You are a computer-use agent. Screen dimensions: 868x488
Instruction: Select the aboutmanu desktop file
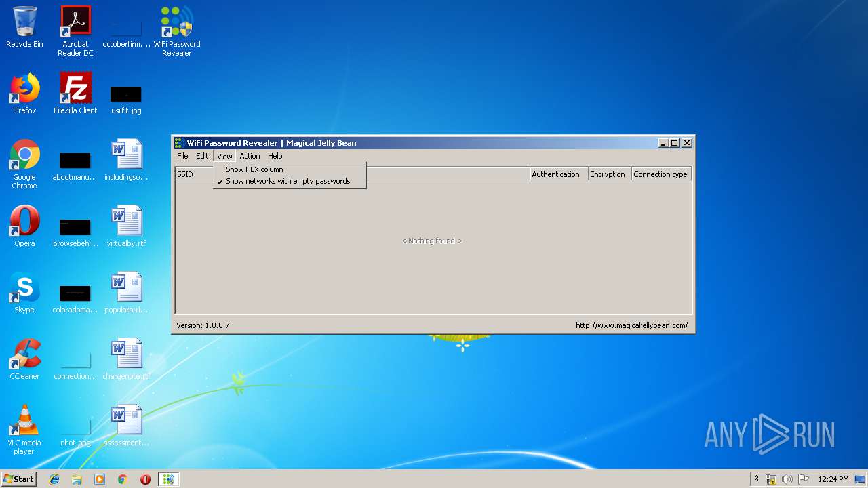click(x=75, y=165)
